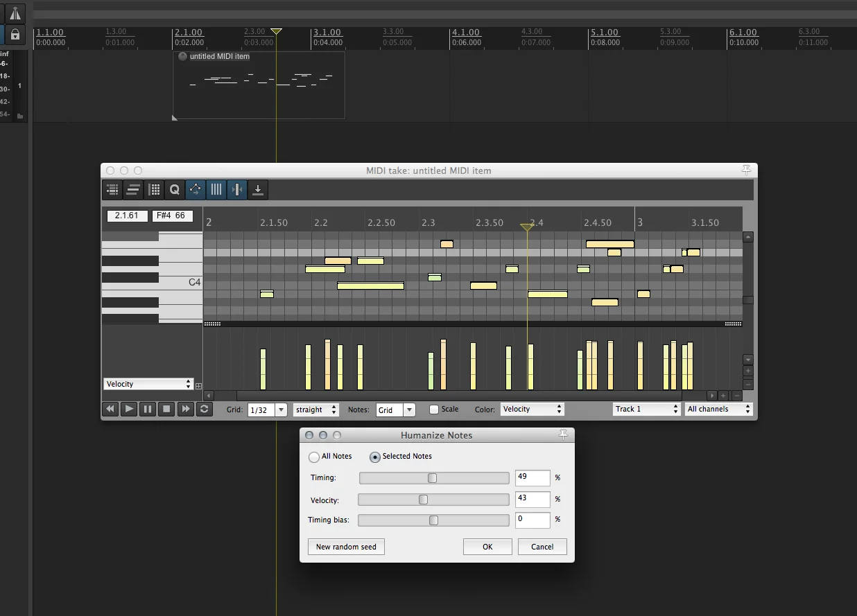Screen dimensions: 857x616
Task: Pin the Humanize Notes dialog
Action: [x=563, y=434]
